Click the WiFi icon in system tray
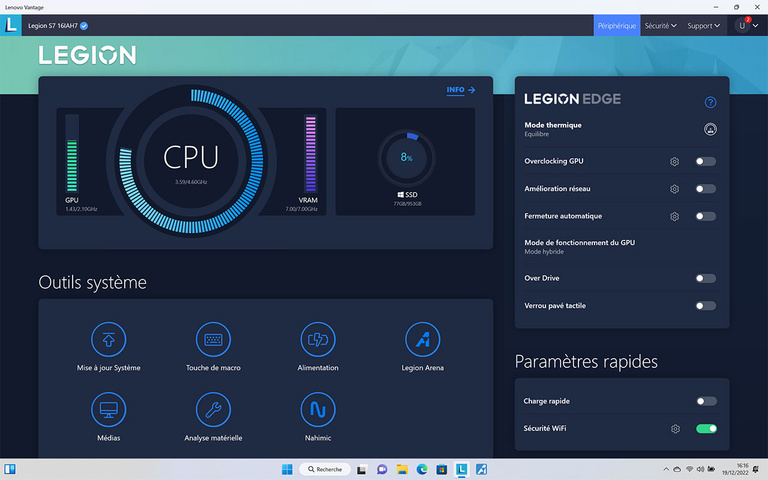The width and height of the screenshot is (768, 480). click(690, 469)
